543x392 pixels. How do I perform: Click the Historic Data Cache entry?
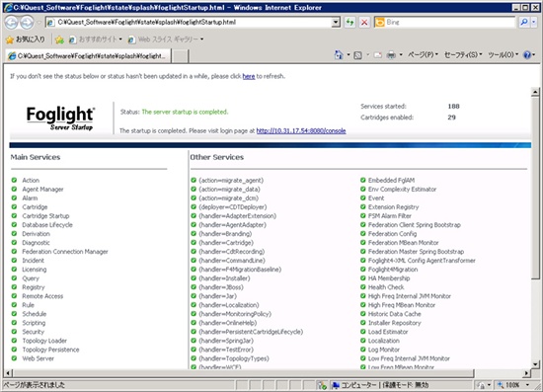click(x=395, y=314)
